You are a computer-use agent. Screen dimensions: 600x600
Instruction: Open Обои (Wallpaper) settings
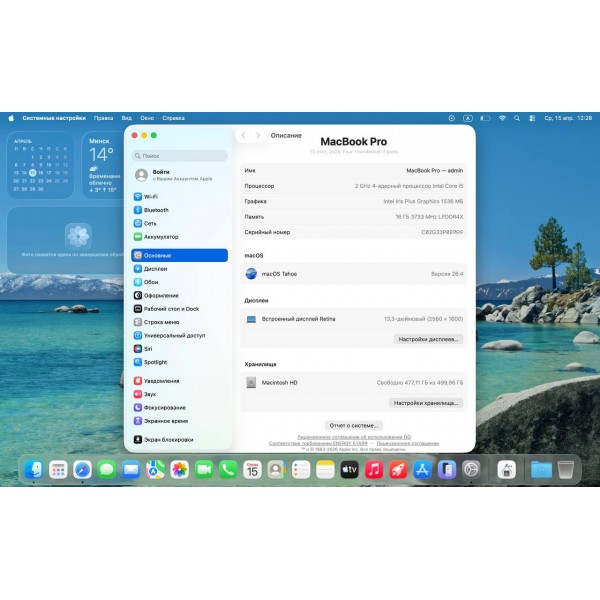(x=150, y=282)
